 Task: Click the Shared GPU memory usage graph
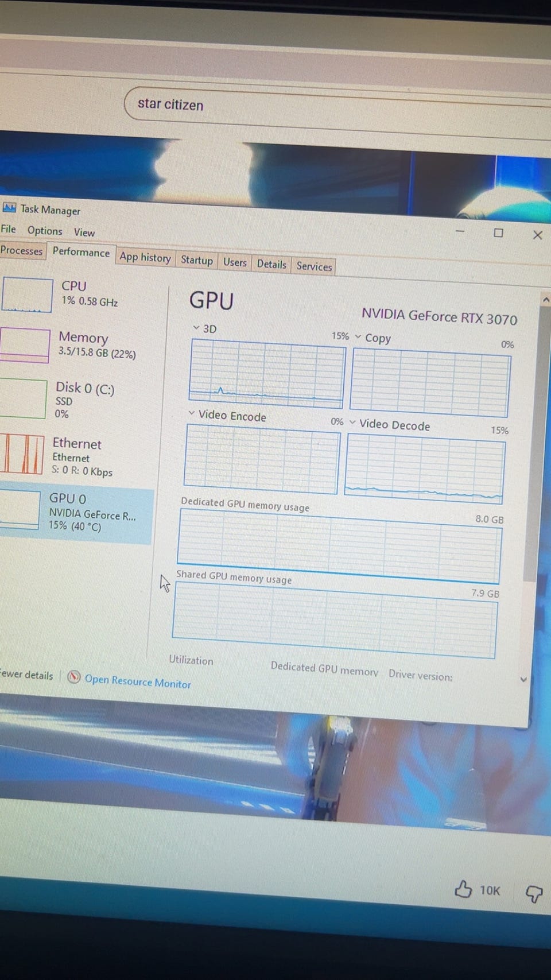pos(334,620)
